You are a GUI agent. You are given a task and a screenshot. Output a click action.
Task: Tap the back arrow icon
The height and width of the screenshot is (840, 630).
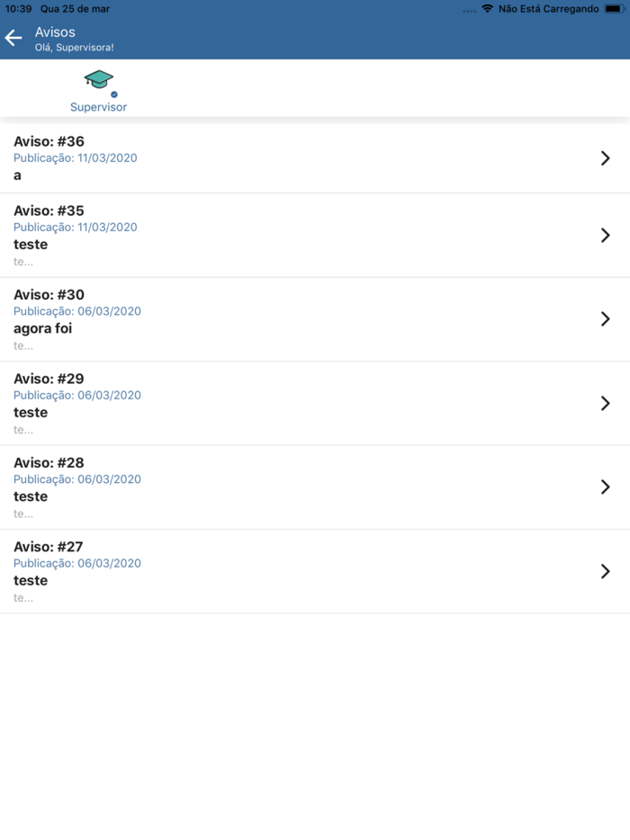click(13, 38)
